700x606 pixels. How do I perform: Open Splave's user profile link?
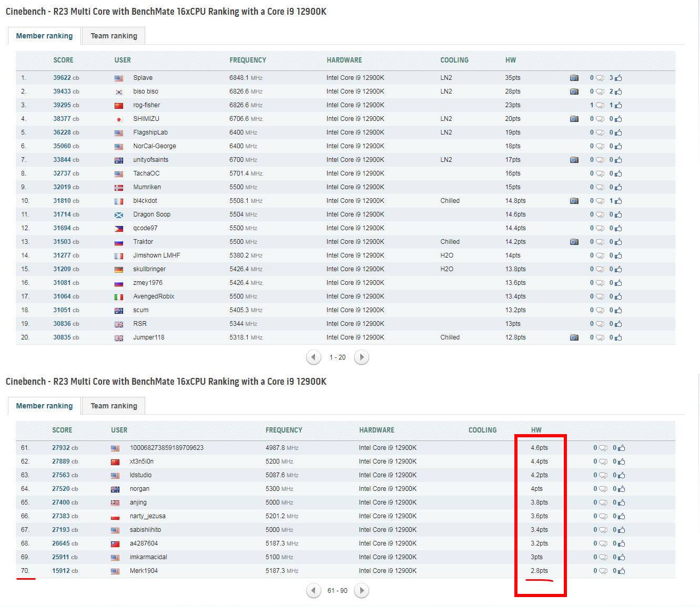tap(143, 78)
